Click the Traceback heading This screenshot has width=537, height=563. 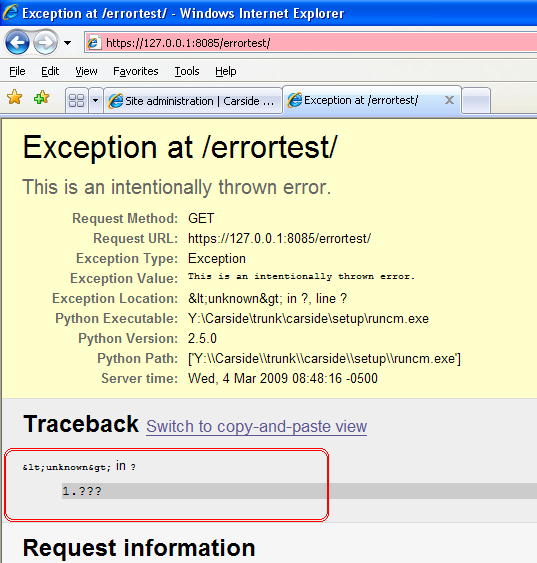[81, 424]
